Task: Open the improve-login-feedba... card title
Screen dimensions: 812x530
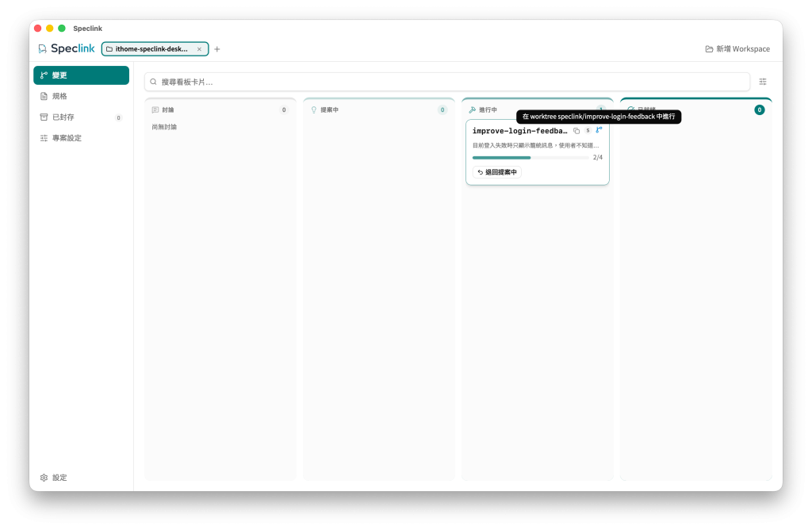Action: (x=520, y=131)
